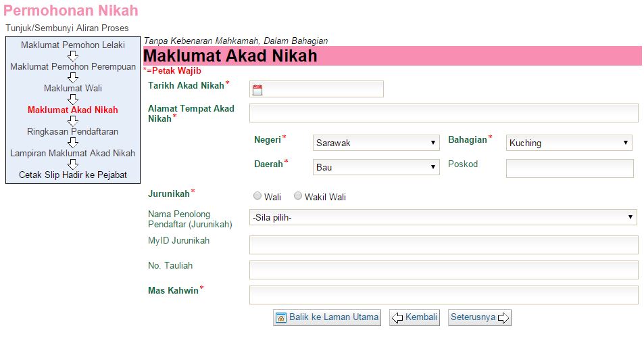Viewport: 644px width, 341px height.
Task: Click the Permohonan Nikah page title
Action: (x=71, y=10)
